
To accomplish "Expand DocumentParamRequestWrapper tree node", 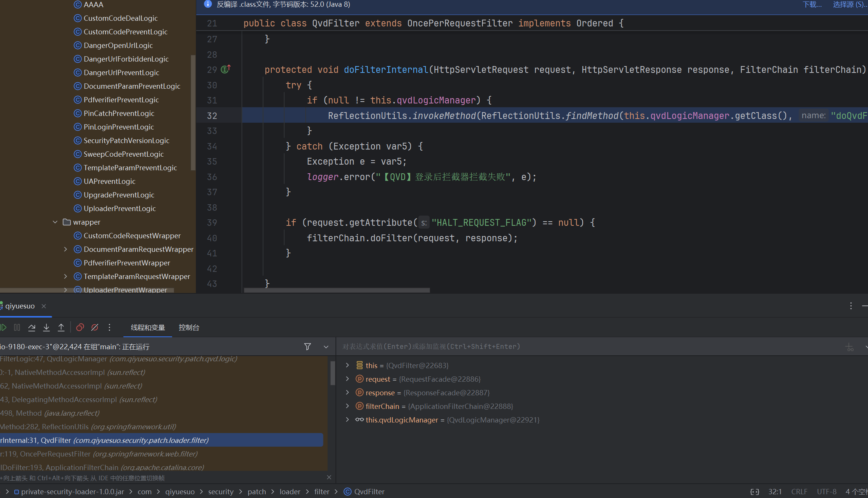I will 66,249.
